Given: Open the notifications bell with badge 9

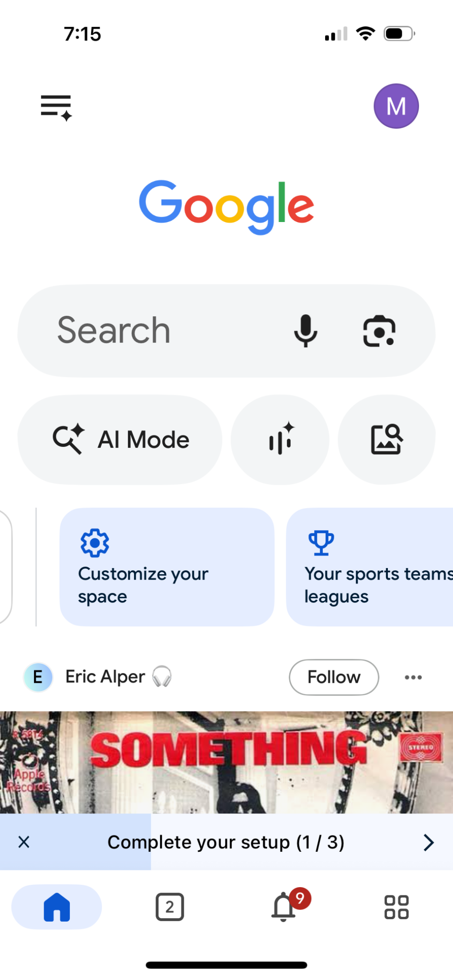Looking at the screenshot, I should pos(284,906).
